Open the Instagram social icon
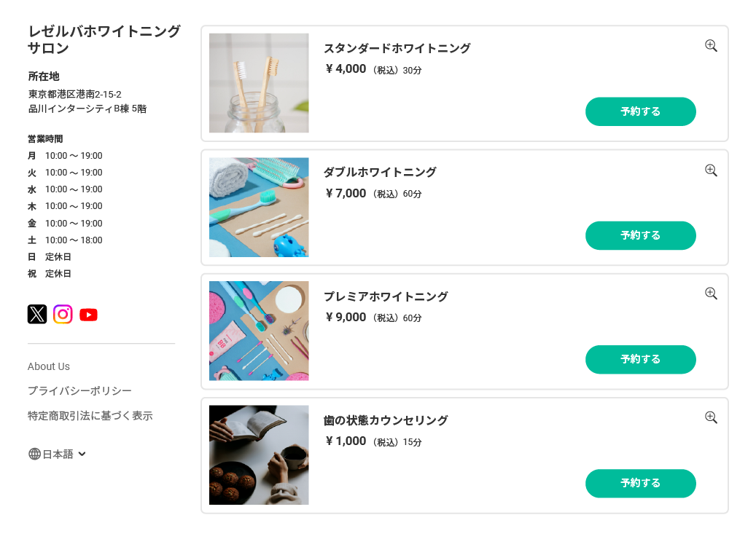Screen dimensions: 756x539 click(x=63, y=314)
